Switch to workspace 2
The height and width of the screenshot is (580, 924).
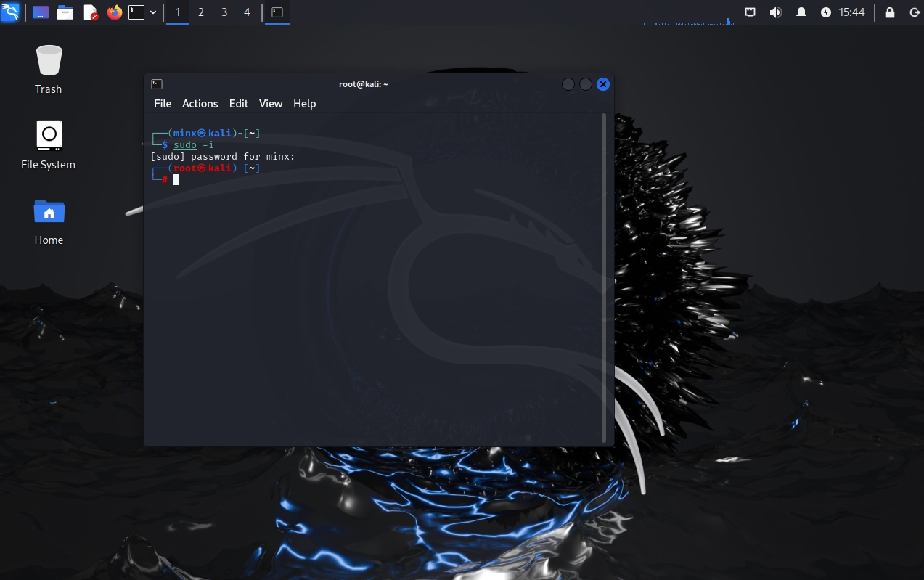[x=201, y=12]
